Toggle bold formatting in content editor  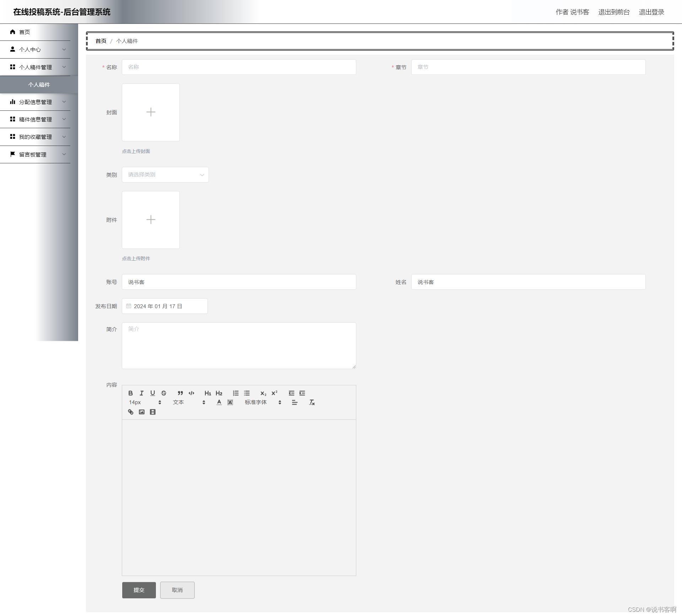point(130,393)
